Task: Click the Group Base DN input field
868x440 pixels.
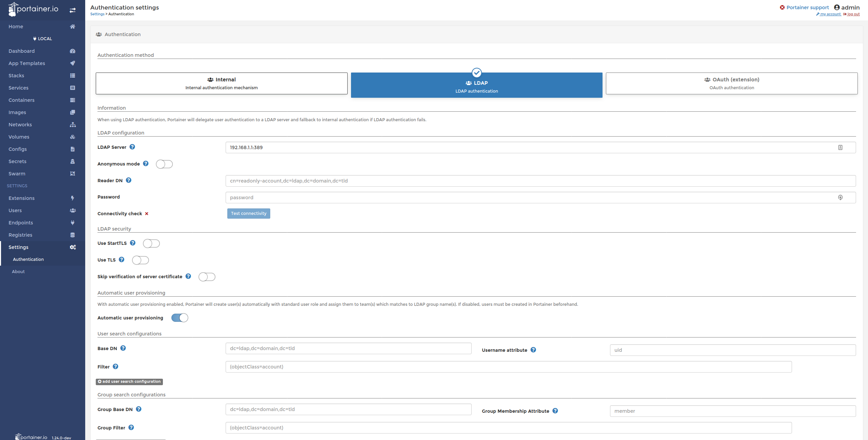Action: [x=348, y=409]
